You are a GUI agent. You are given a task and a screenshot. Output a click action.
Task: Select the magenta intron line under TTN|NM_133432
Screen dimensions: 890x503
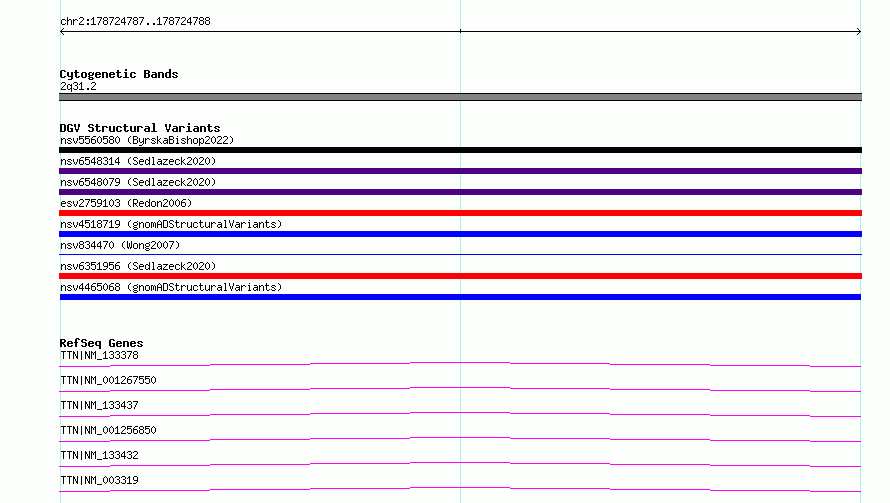point(460,462)
